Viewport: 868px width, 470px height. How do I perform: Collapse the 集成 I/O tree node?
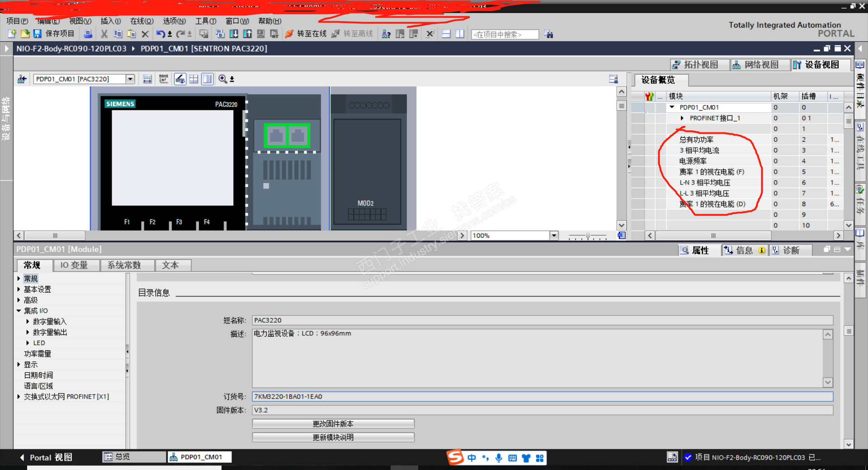tap(19, 310)
